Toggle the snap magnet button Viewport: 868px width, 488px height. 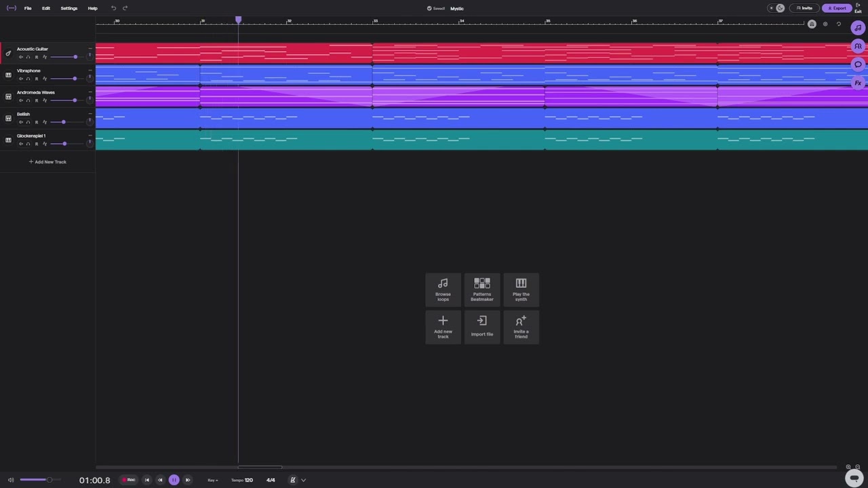click(x=812, y=24)
